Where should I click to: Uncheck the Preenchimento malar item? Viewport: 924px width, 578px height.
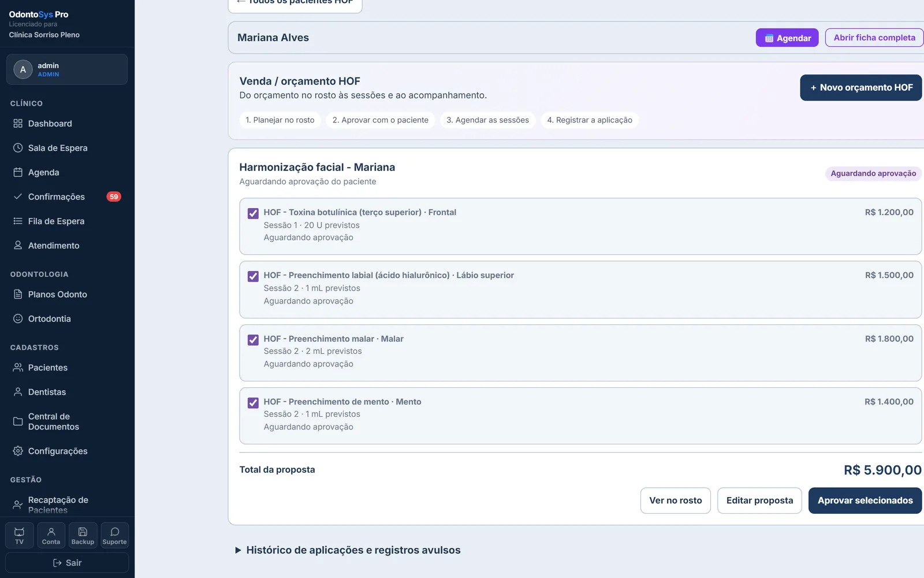[x=253, y=340]
